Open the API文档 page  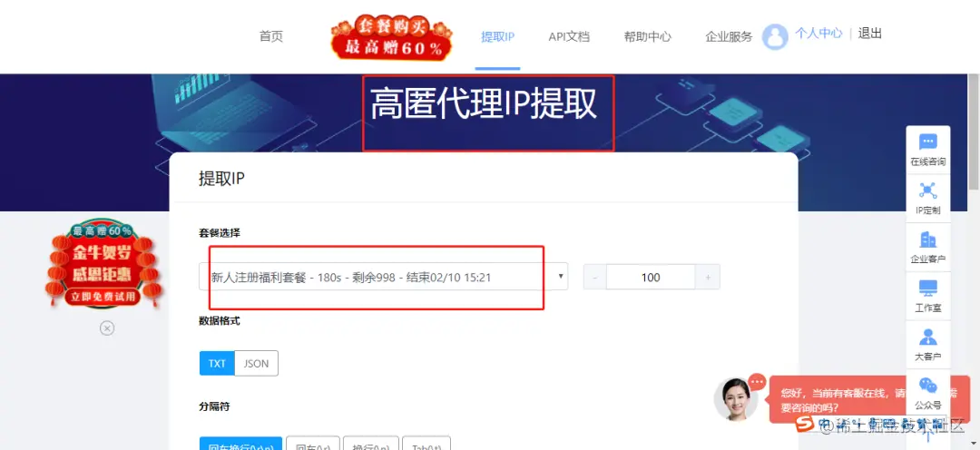pos(569,36)
